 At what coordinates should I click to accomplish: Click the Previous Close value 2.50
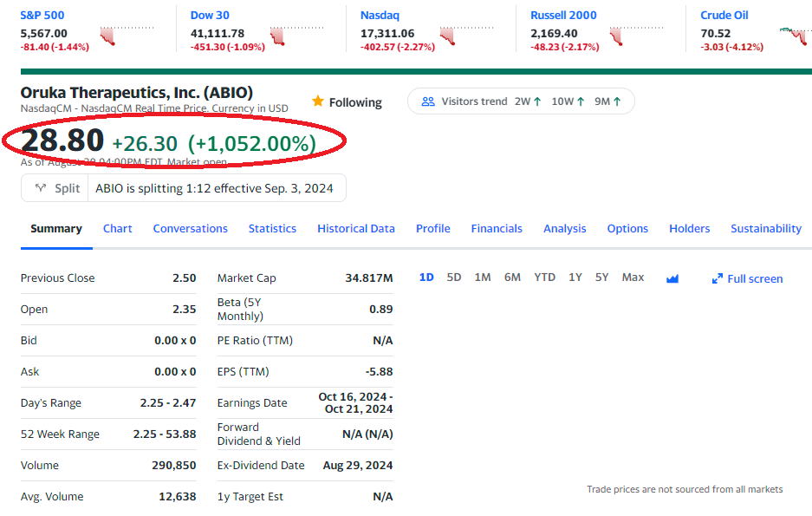(x=185, y=278)
